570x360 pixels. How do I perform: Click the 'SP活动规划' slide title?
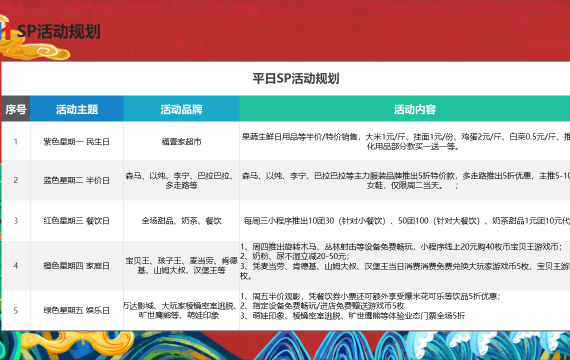pos(59,31)
